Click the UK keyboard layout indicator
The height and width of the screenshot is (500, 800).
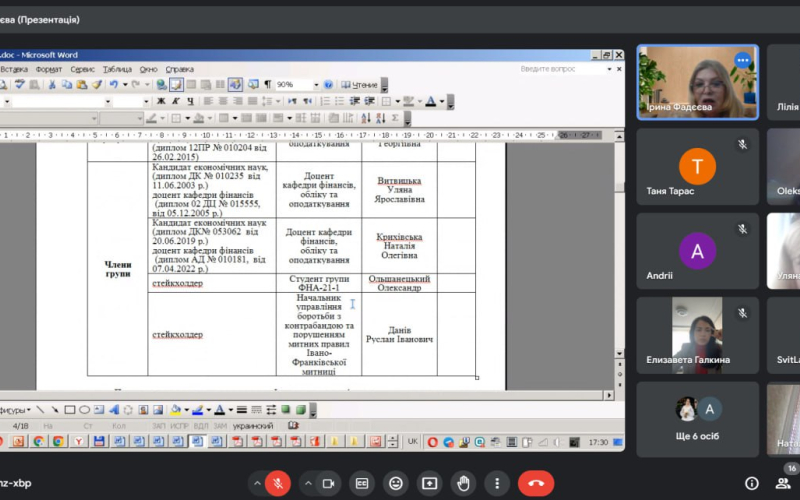413,442
